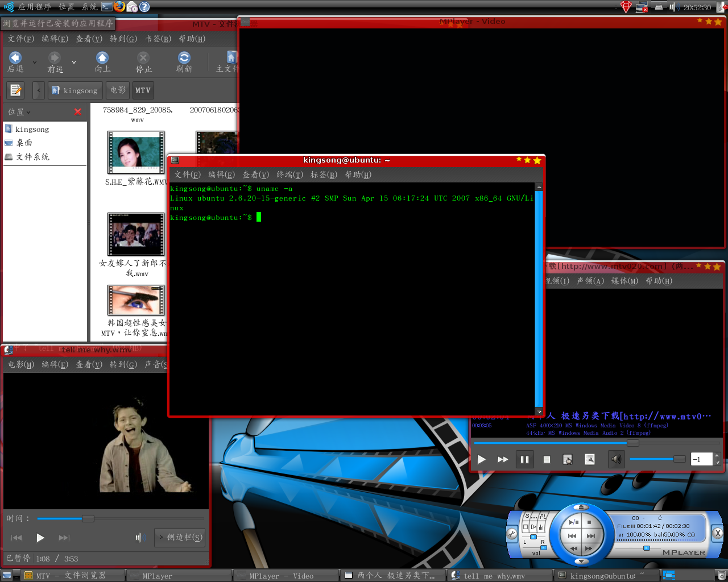
Task: Launch Firefox from the top panel
Action: [x=119, y=6]
